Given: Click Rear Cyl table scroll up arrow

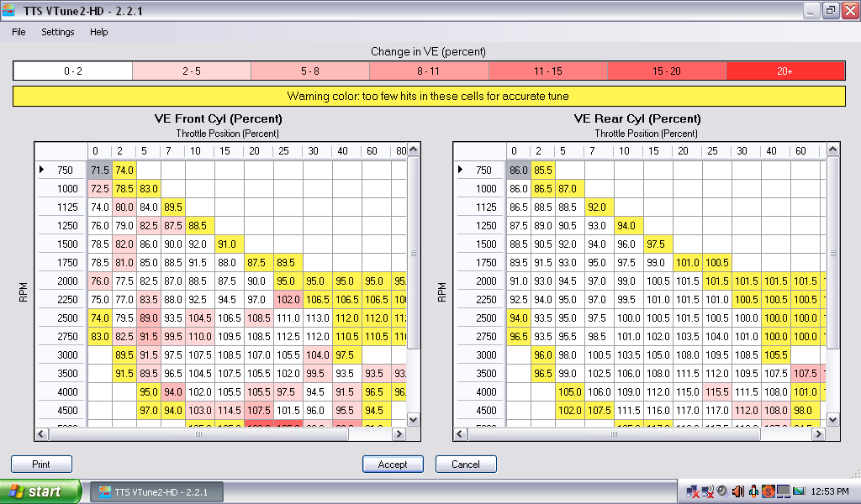Looking at the screenshot, I should point(833,150).
